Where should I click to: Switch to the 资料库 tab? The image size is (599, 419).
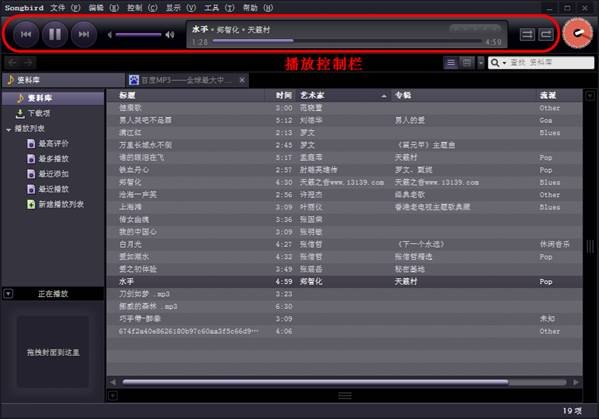[63, 80]
